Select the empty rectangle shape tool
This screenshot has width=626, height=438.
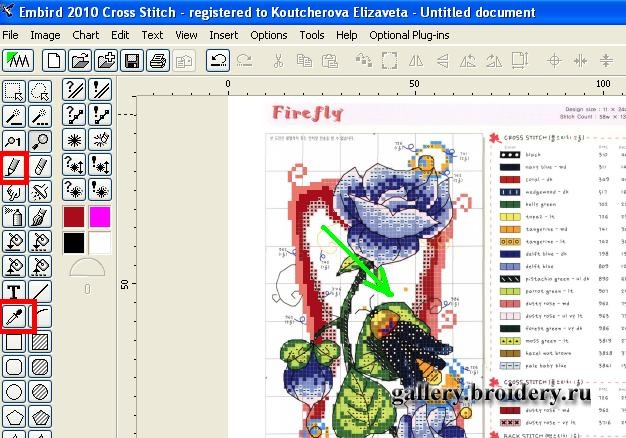pyautogui.click(x=14, y=342)
